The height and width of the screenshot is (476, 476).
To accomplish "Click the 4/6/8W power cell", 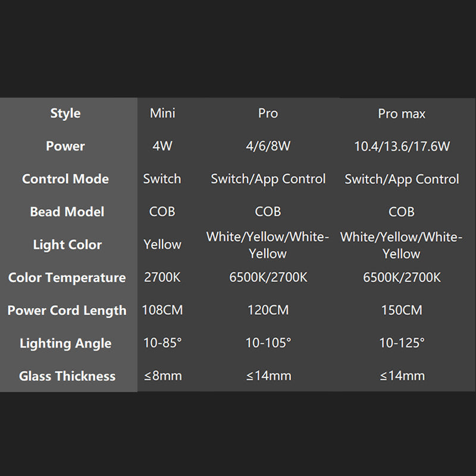I will [x=268, y=146].
